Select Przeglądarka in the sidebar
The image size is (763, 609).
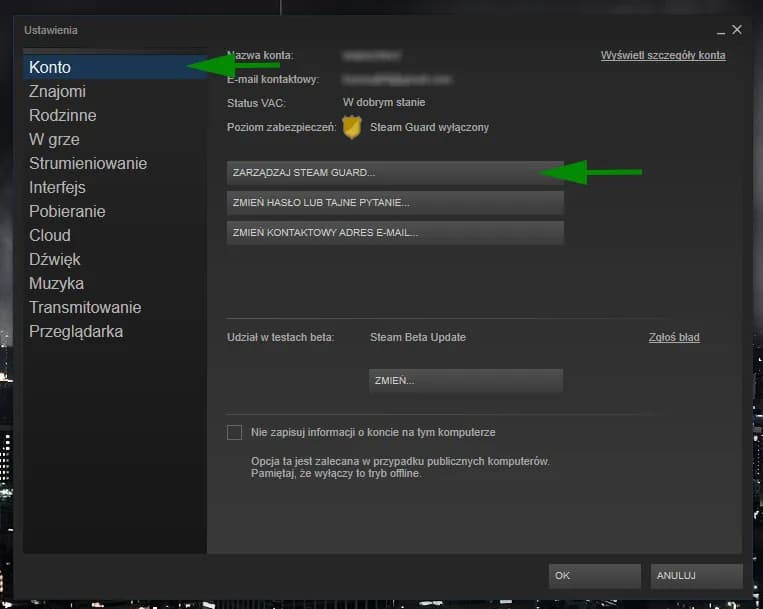click(x=75, y=331)
